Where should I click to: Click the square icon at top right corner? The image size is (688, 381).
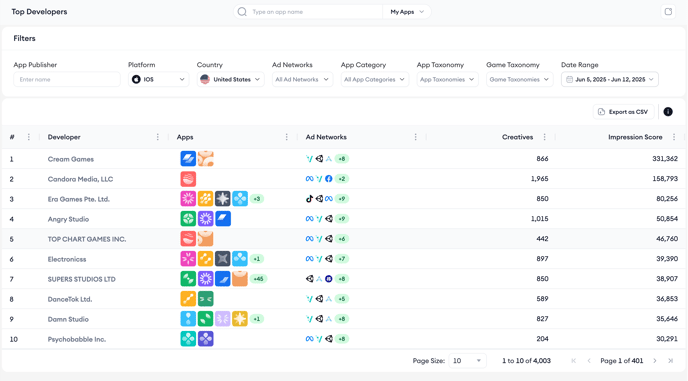point(668,12)
